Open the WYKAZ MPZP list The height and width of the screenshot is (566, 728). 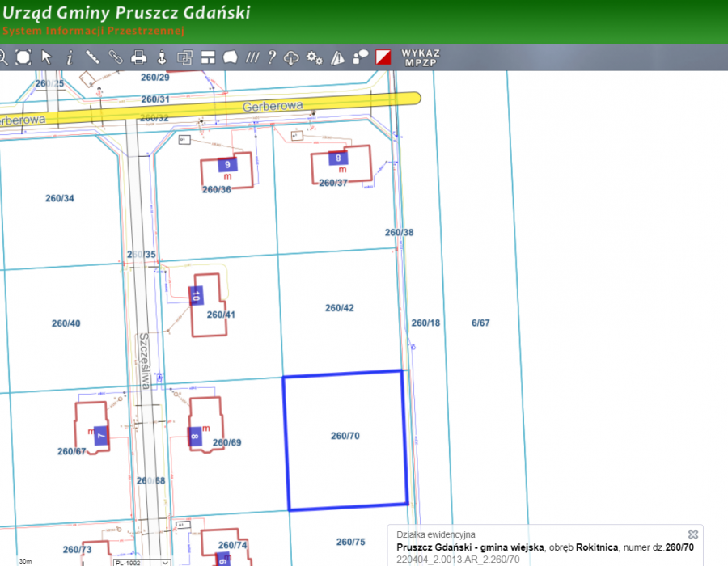(421, 57)
